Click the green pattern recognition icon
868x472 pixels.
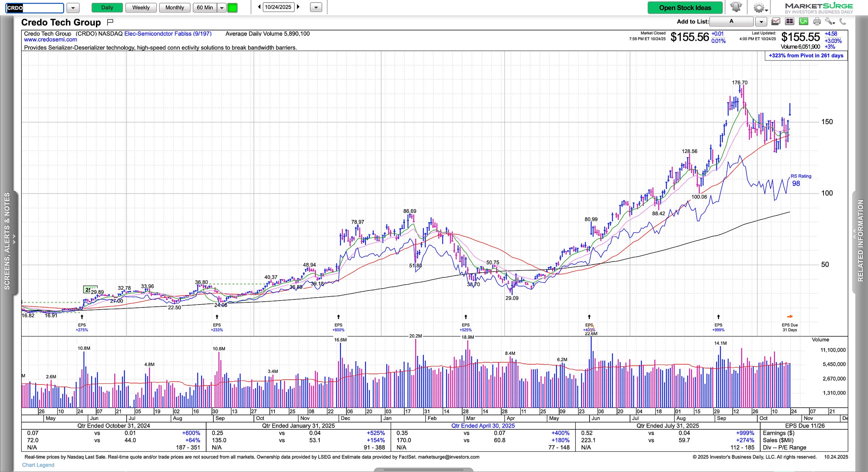[803, 22]
